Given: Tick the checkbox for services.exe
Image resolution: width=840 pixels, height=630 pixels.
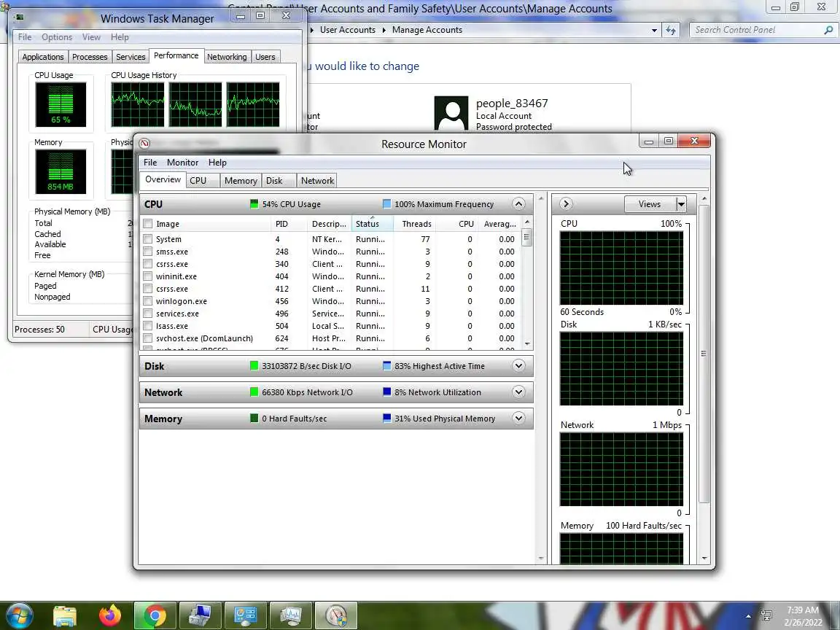Looking at the screenshot, I should pos(148,314).
